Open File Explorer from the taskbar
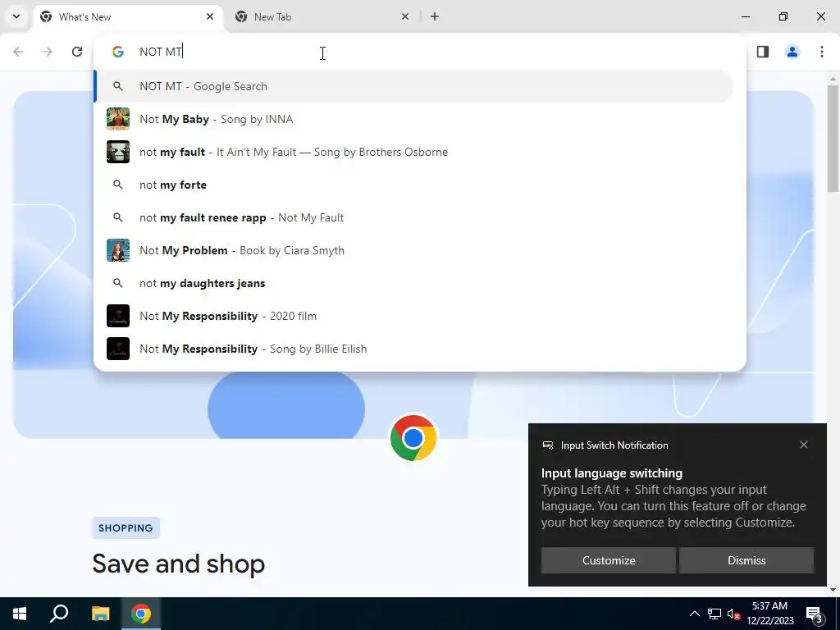Viewport: 840px width, 630px height. tap(100, 614)
